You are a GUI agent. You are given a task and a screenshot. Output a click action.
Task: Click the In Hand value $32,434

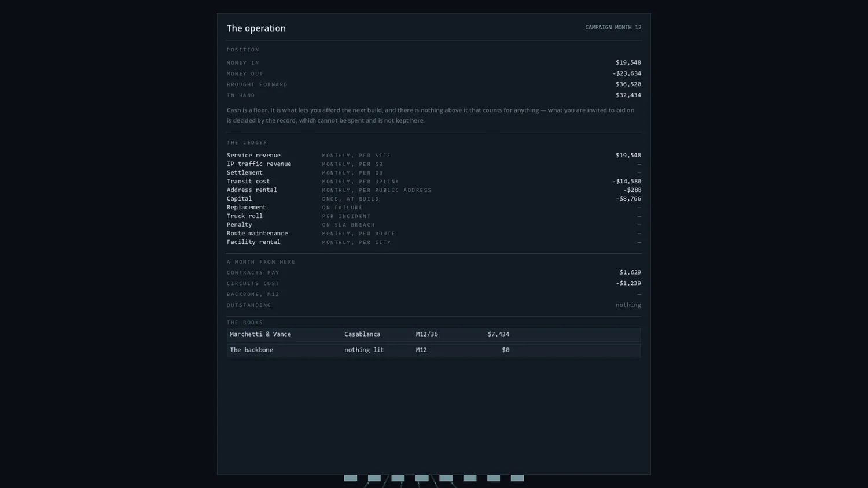628,95
